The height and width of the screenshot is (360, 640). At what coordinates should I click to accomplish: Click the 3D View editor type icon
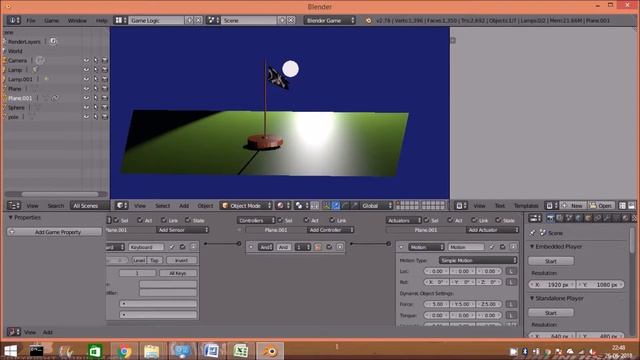(x=121, y=206)
